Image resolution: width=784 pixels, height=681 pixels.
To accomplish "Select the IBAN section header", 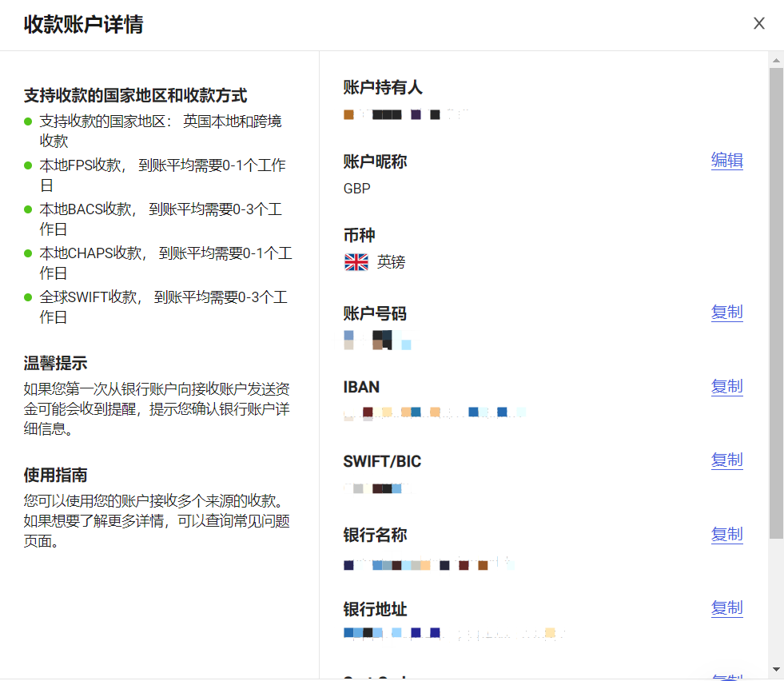I will (363, 386).
